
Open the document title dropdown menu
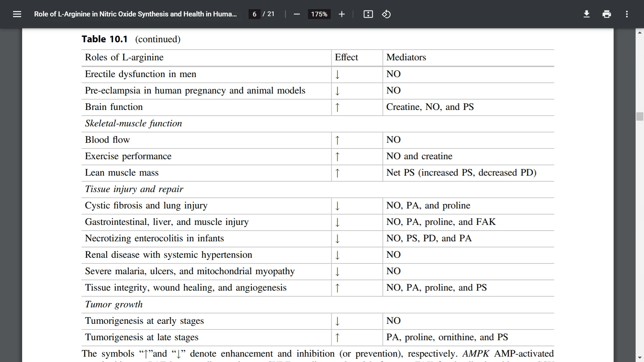tap(136, 14)
